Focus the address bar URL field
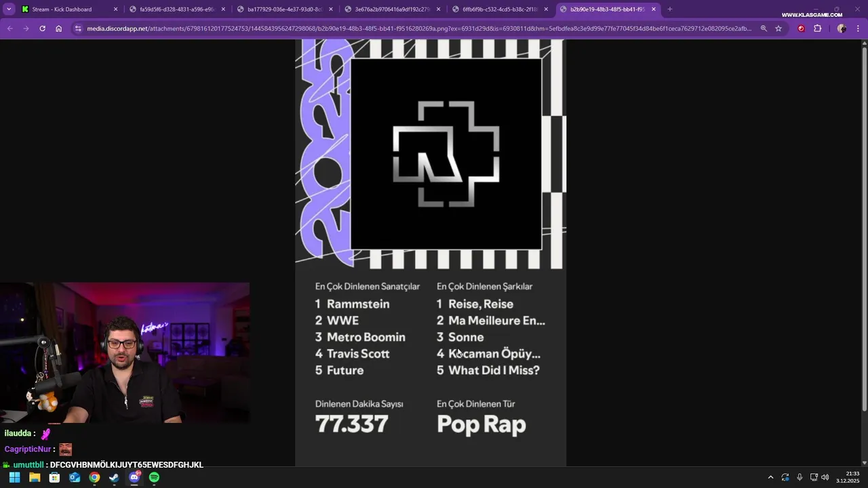This screenshot has width=868, height=488. coord(419,28)
